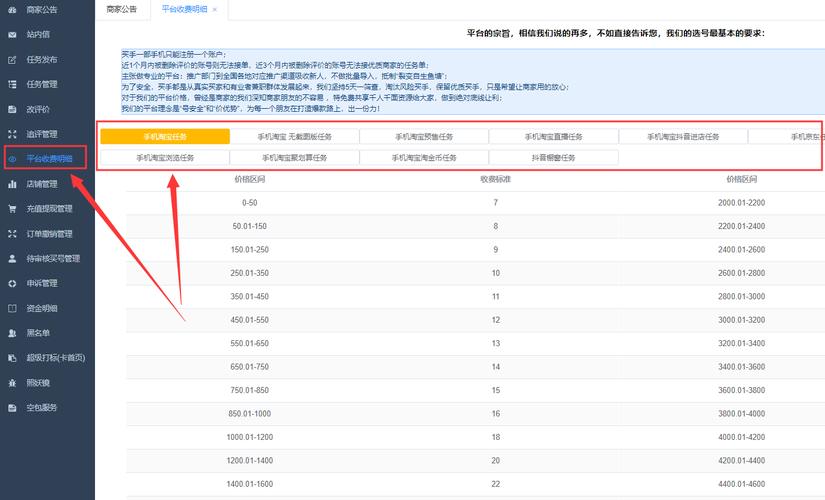
Task: Click the 4400.01-4600 price range cell
Action: (x=741, y=484)
